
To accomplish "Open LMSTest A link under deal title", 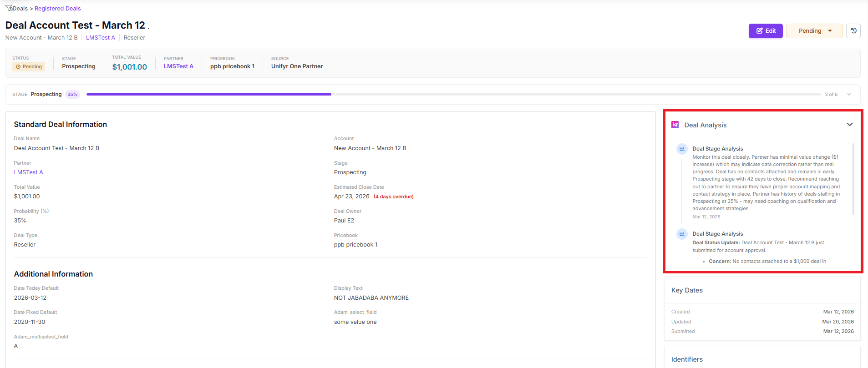I will (101, 38).
